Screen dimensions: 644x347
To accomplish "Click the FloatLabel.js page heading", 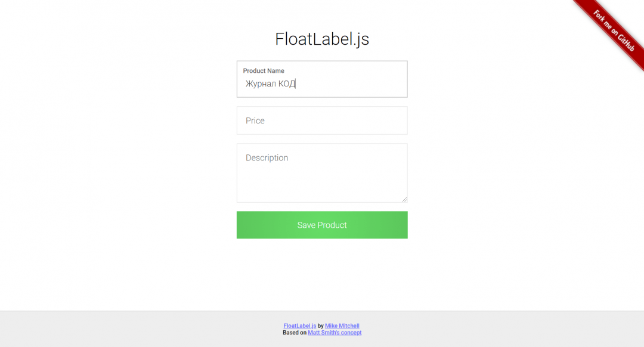I will (x=322, y=39).
